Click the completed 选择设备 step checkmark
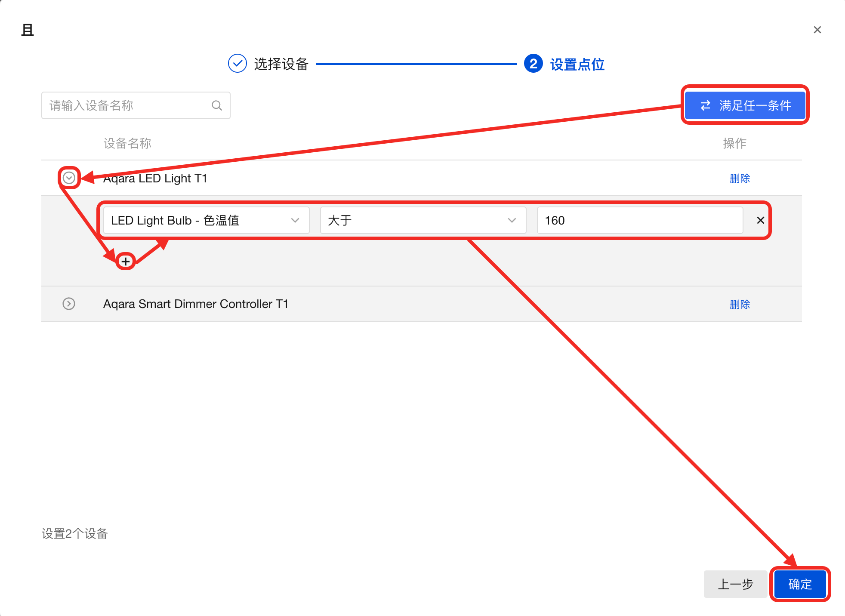The width and height of the screenshot is (845, 616). 237,64
